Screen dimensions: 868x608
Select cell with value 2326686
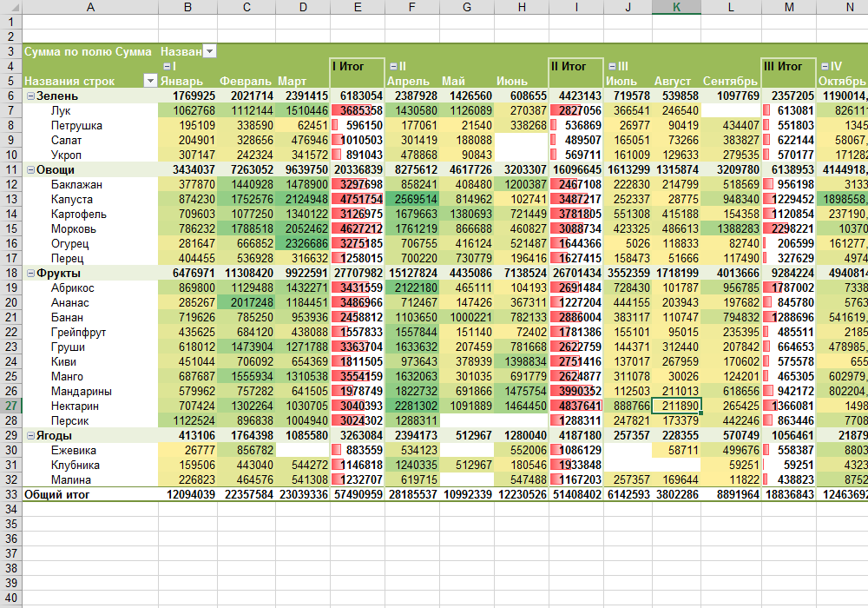coord(303,244)
